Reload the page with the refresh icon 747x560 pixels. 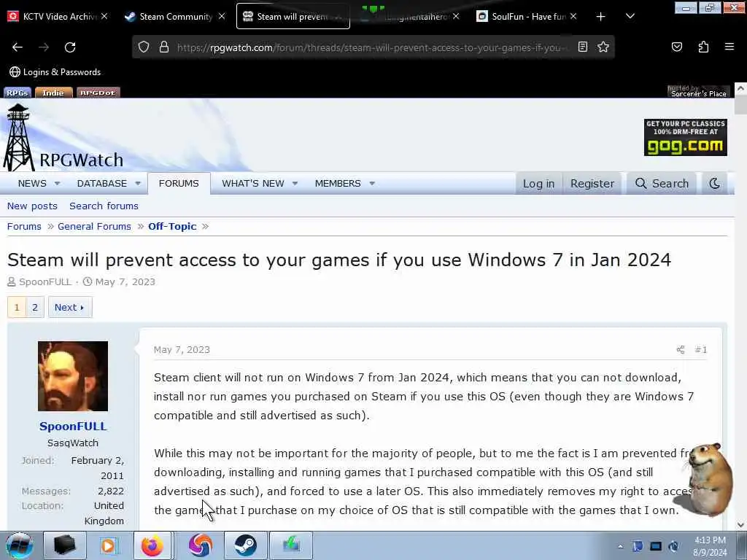pyautogui.click(x=70, y=47)
